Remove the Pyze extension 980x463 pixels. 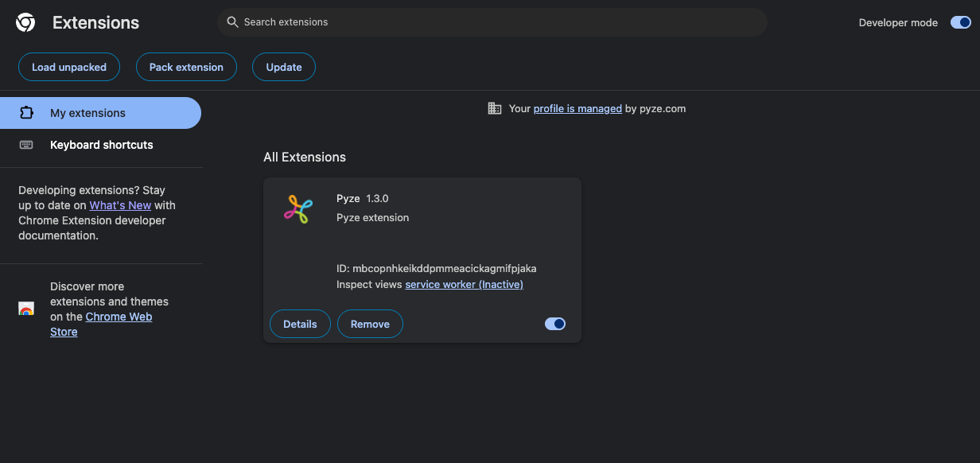point(370,324)
